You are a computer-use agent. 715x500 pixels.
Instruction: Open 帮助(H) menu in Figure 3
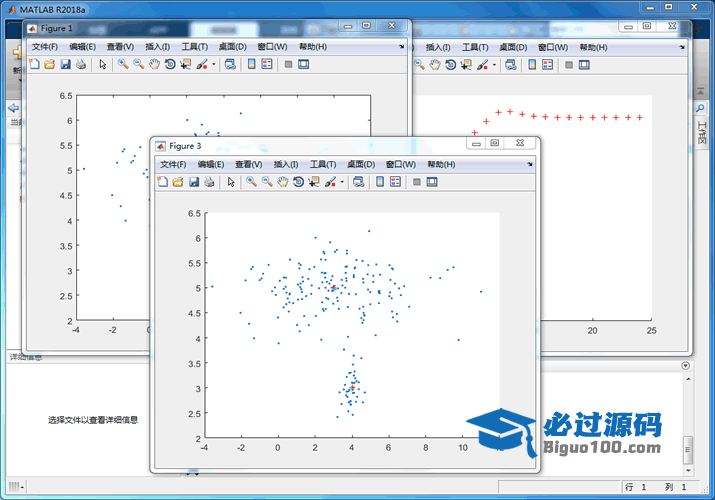(x=442, y=164)
